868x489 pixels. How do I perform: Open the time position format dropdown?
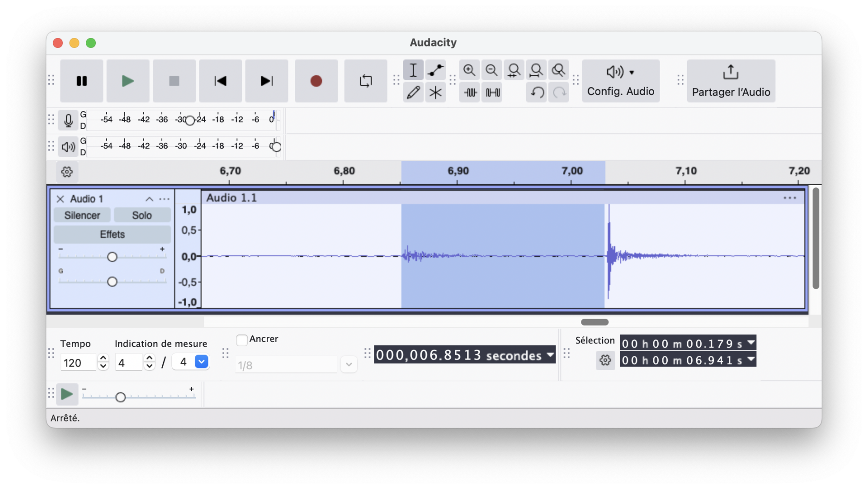tap(550, 355)
